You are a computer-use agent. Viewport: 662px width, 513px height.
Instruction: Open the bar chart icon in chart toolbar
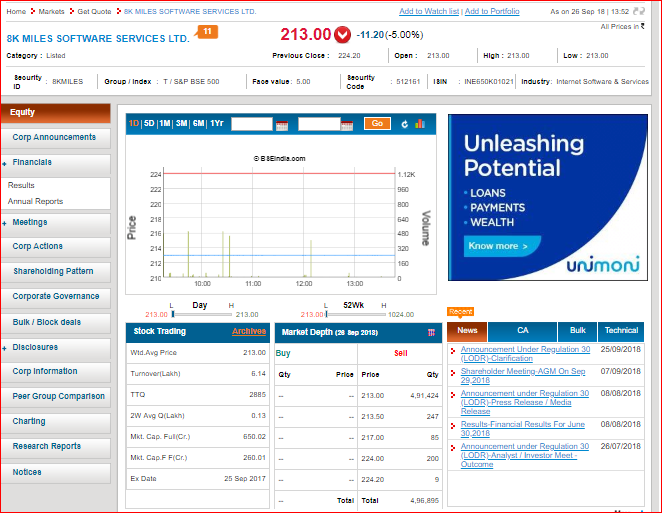coord(420,124)
